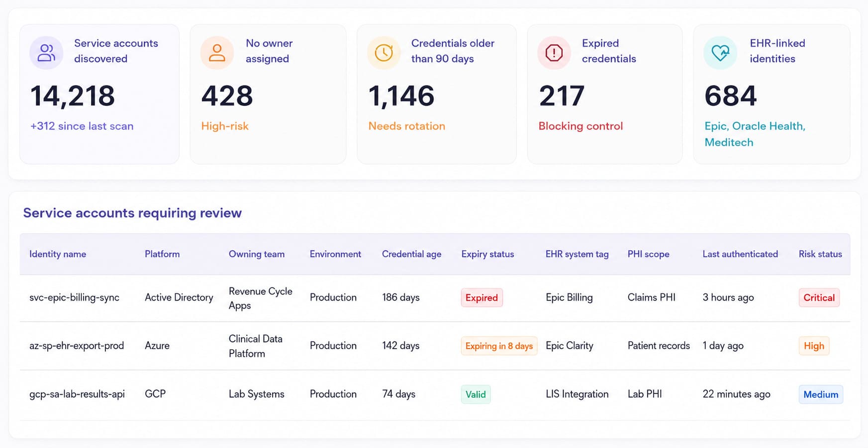
Task: Click '142 days' credential age
Action: pos(401,346)
